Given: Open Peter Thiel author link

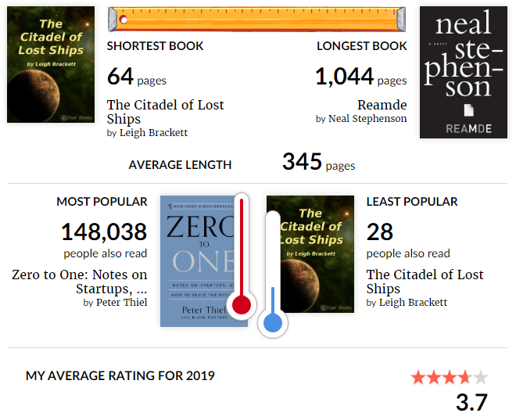Looking at the screenshot, I should 121,302.
